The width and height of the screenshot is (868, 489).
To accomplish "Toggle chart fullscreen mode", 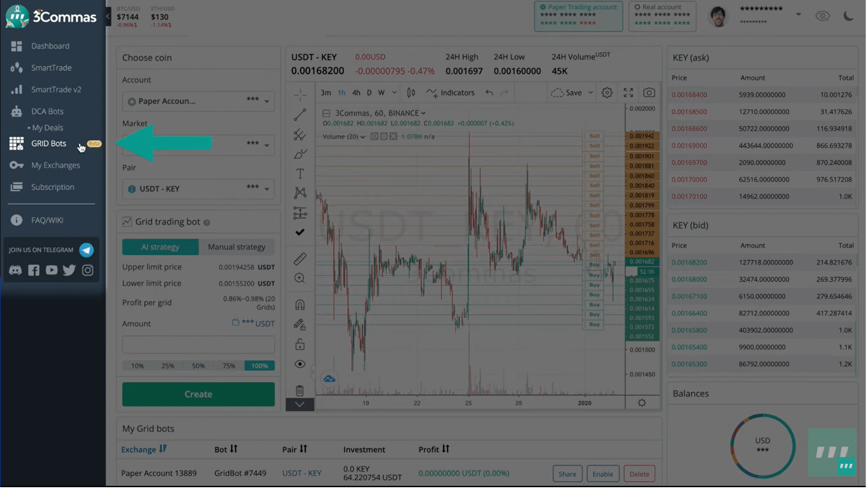I will 629,93.
